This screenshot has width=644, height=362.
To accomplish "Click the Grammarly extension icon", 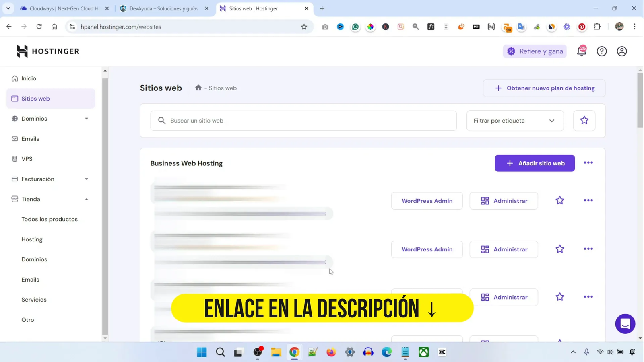I will pyautogui.click(x=355, y=27).
